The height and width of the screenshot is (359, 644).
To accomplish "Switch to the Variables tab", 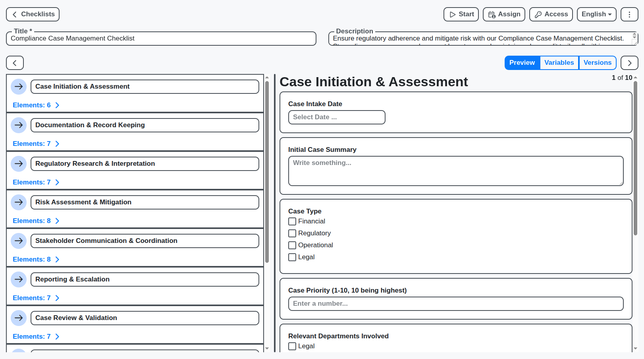I will click(559, 62).
